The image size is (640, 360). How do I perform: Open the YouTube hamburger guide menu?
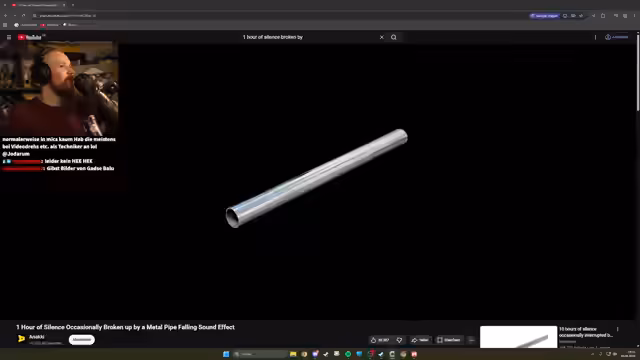point(9,37)
